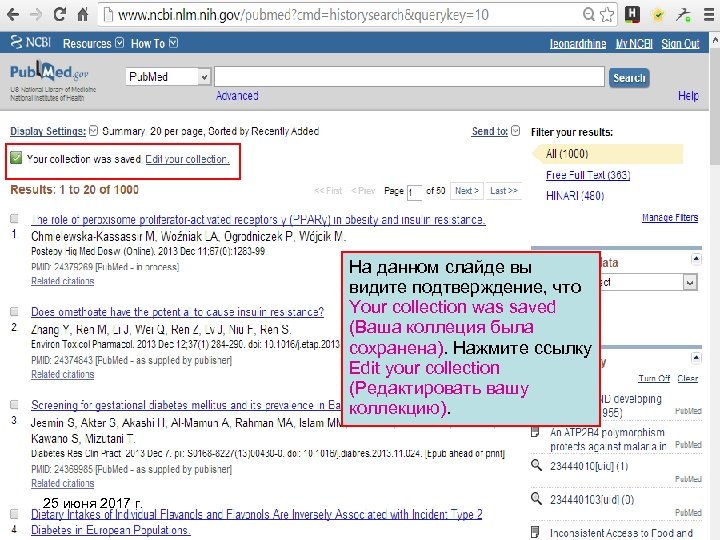
Task: Expand Display Settings options
Action: tap(54, 131)
